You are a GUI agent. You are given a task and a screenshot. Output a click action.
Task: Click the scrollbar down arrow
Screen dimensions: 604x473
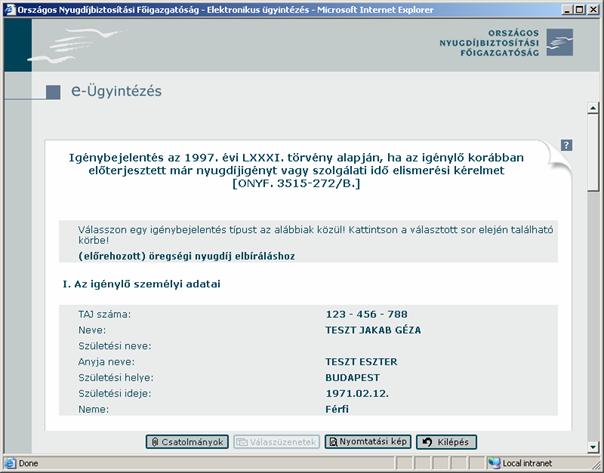pos(593,447)
